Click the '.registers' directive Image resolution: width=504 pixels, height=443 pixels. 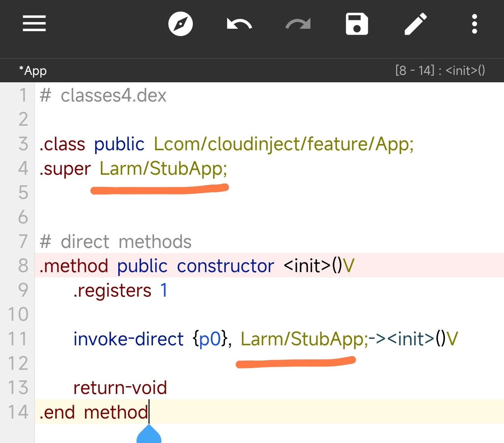(x=112, y=291)
